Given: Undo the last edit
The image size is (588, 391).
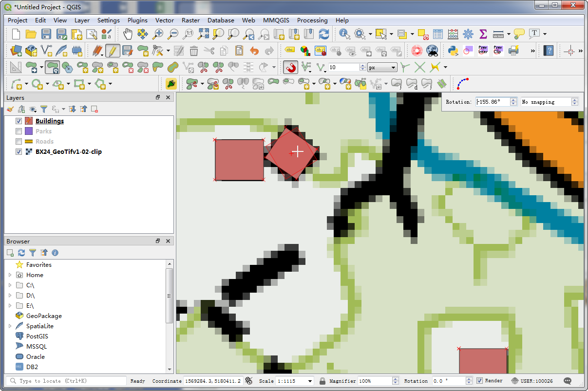Looking at the screenshot, I should [x=254, y=50].
